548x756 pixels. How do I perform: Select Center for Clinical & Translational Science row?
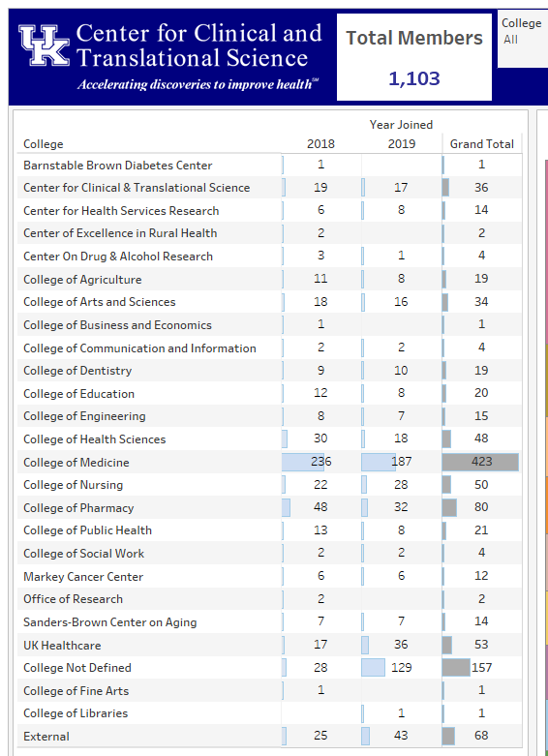click(x=137, y=188)
